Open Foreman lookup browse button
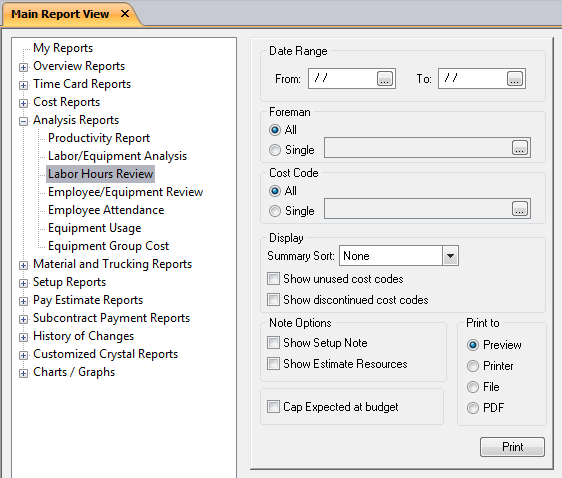 click(x=520, y=147)
